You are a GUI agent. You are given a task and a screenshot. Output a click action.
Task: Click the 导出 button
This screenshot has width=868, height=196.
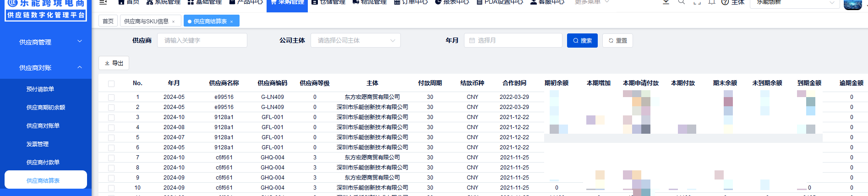click(x=114, y=63)
